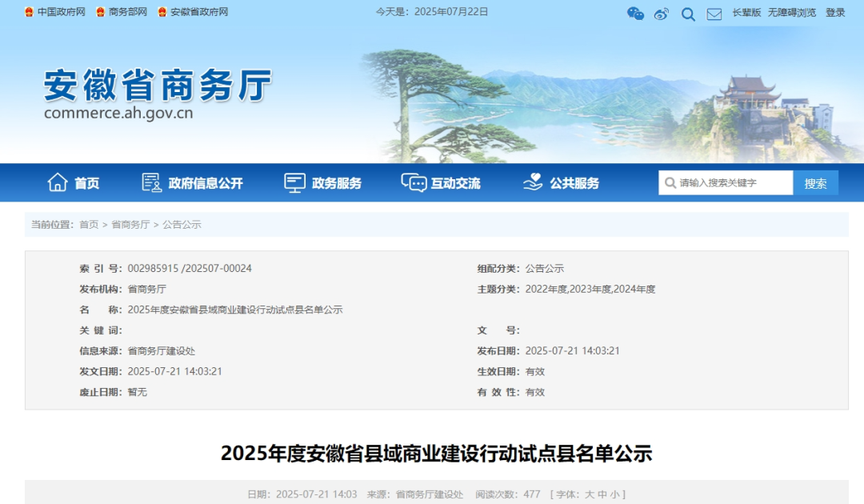Click the search keyword input field
Viewport: 864px width, 504px height.
tap(734, 182)
